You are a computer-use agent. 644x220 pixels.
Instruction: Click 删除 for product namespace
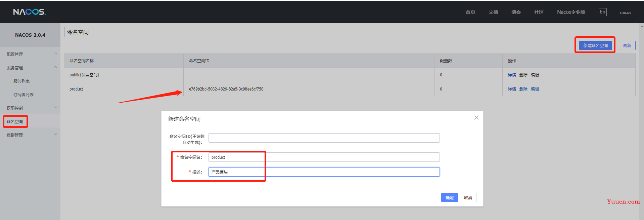[x=523, y=89]
